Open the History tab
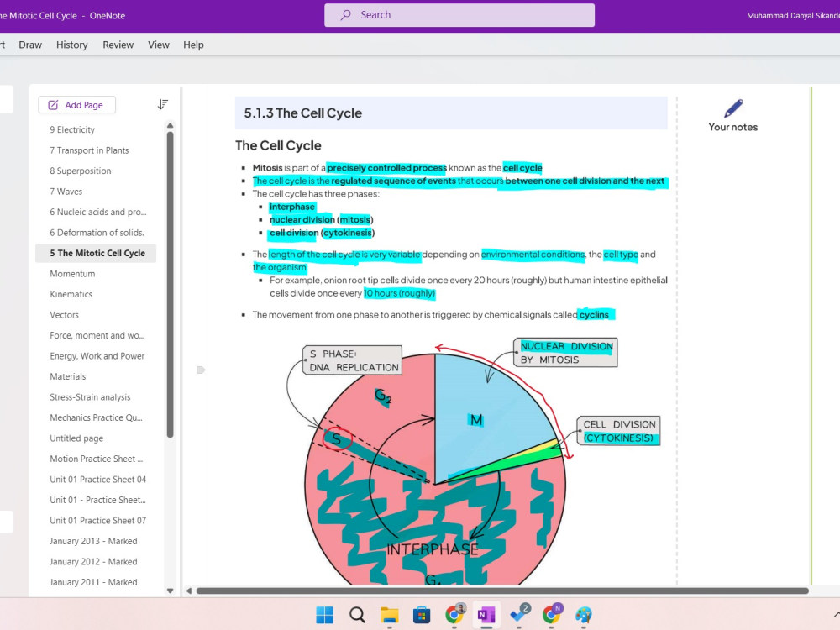 point(71,45)
